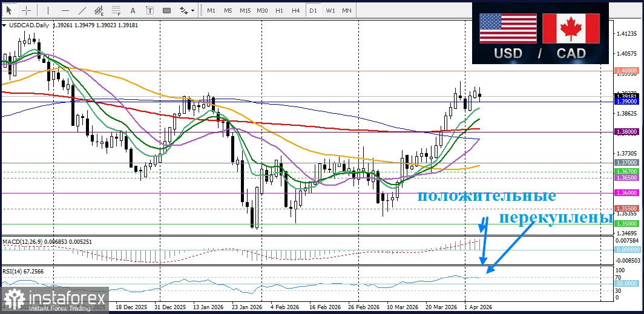
Task: Select the Horizontal Line drawing tool
Action: 65,10
